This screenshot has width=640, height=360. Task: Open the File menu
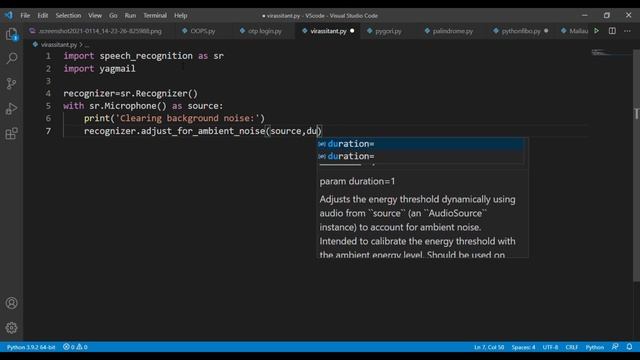(25, 16)
